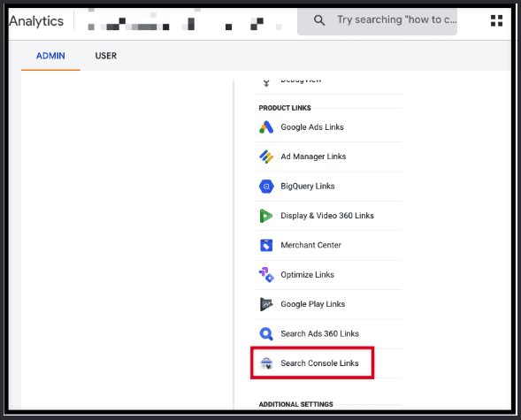Click the Google Ads Links icon
The width and height of the screenshot is (521, 420).
(266, 127)
